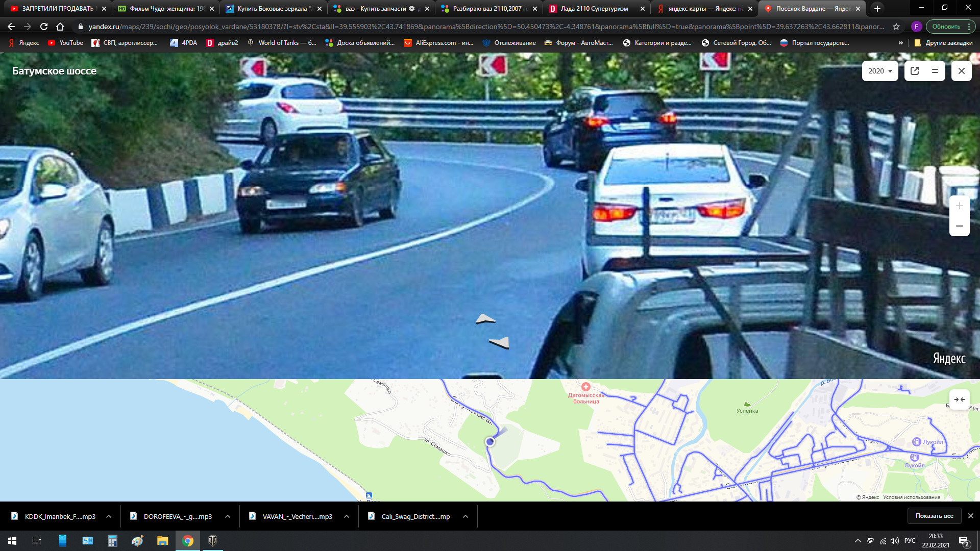
Task: Toggle the panorama navigation forward arrow
Action: (484, 319)
